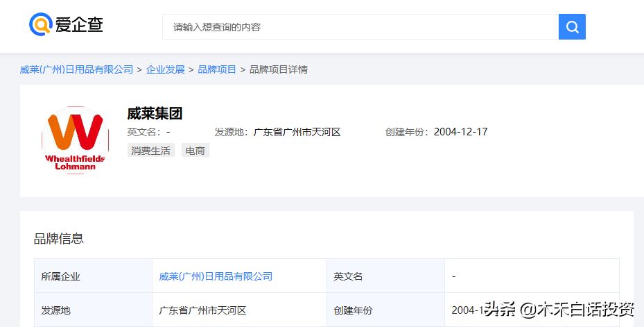644x327 pixels.
Task: Open breadcrumb 威莱(广州)日用品有限公司
Action: [76, 69]
